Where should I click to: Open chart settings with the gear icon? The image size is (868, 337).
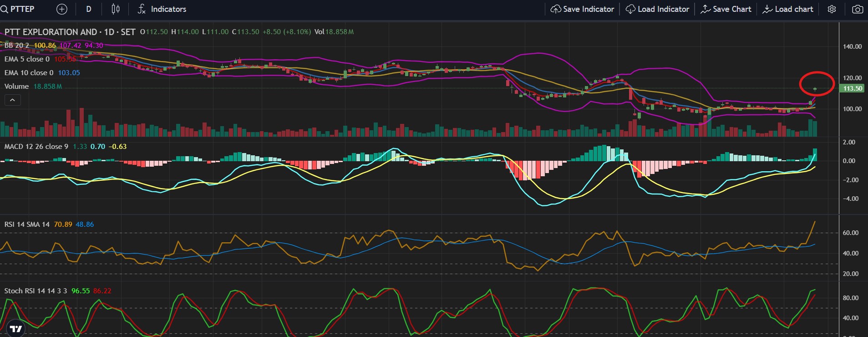pos(832,9)
